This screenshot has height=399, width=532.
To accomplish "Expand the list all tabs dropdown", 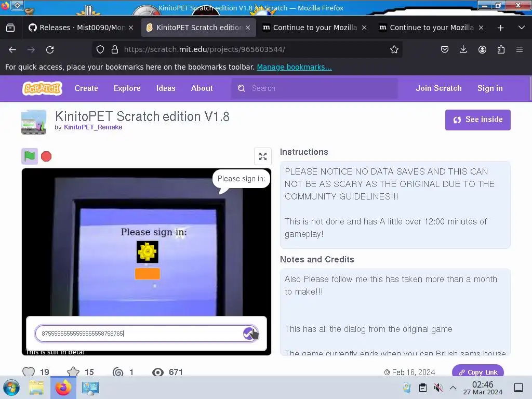I will (x=522, y=28).
